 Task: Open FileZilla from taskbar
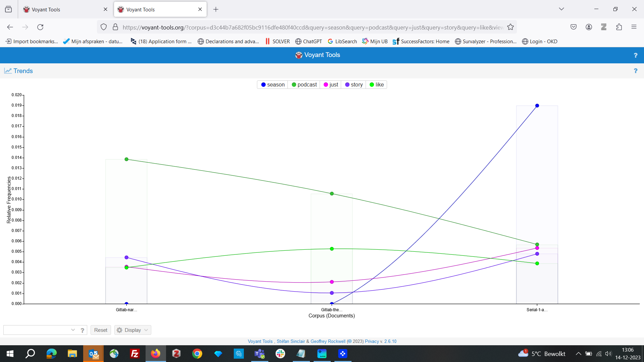(x=135, y=354)
